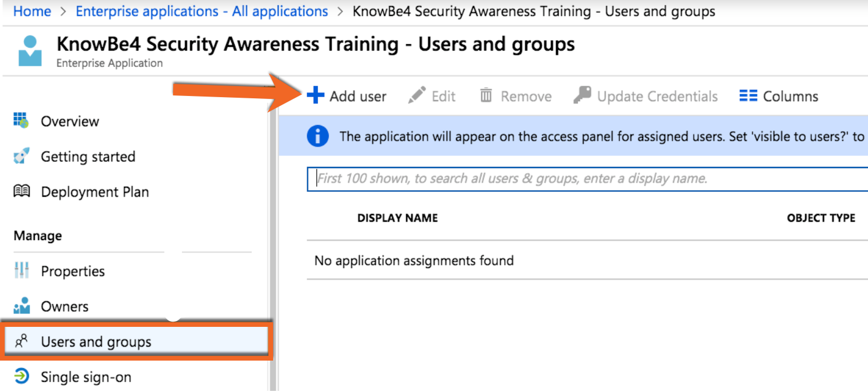Viewport: 868px width, 392px height.
Task: Click the Users and groups icon
Action: (20, 341)
